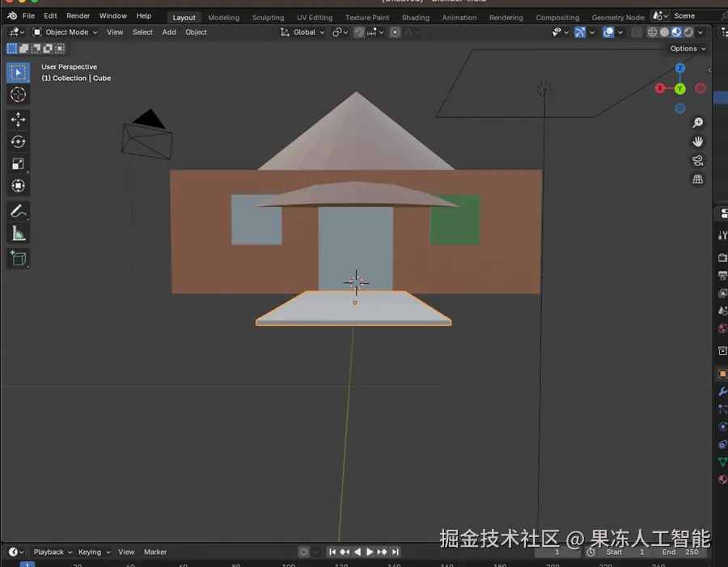Image resolution: width=728 pixels, height=567 pixels.
Task: Jump to first frame
Action: (x=332, y=552)
